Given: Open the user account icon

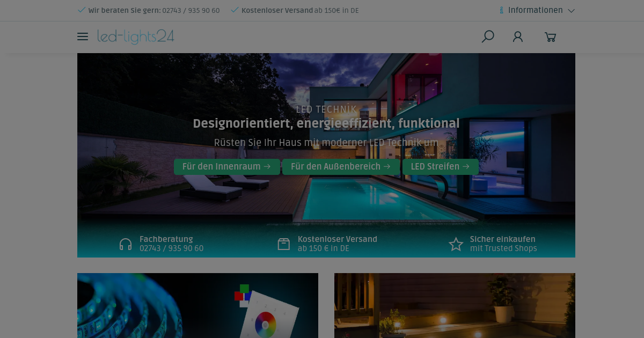Looking at the screenshot, I should pyautogui.click(x=518, y=36).
